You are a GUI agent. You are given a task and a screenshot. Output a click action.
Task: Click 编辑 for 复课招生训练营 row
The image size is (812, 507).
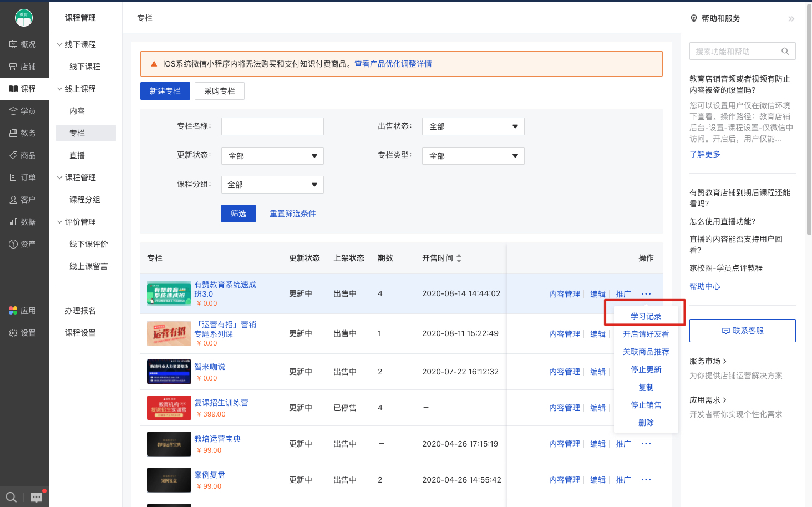[598, 408]
